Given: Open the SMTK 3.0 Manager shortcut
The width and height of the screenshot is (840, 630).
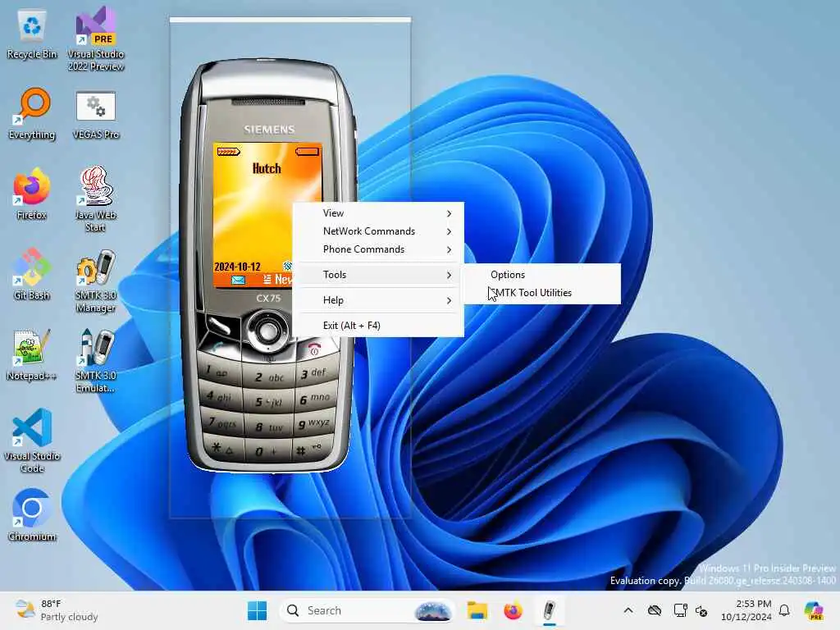Looking at the screenshot, I should [96, 281].
